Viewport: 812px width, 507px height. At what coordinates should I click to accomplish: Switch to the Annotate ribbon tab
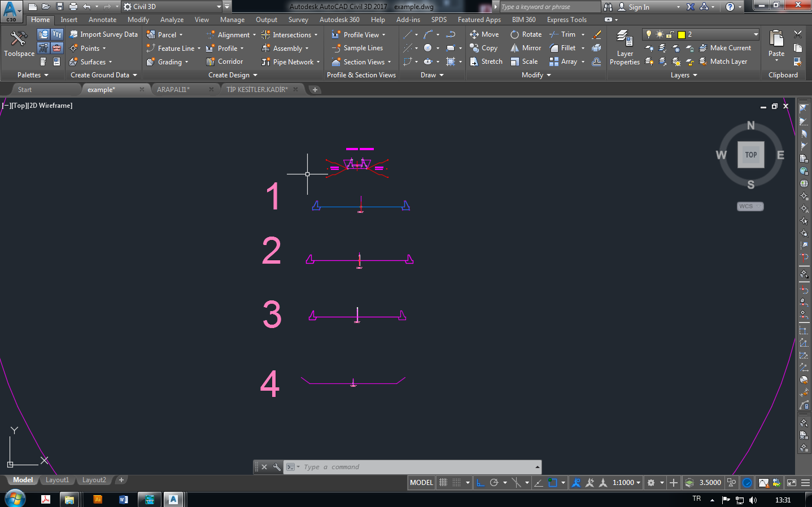[102, 19]
